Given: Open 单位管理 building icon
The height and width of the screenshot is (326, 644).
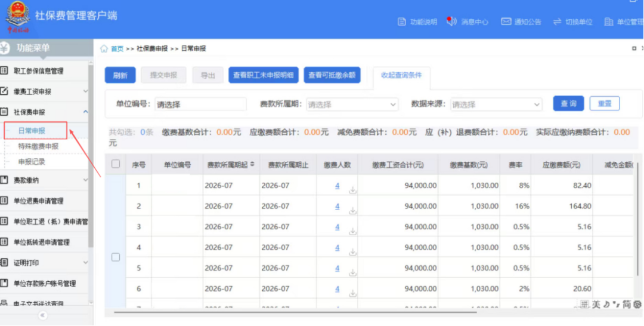Looking at the screenshot, I should 609,21.
